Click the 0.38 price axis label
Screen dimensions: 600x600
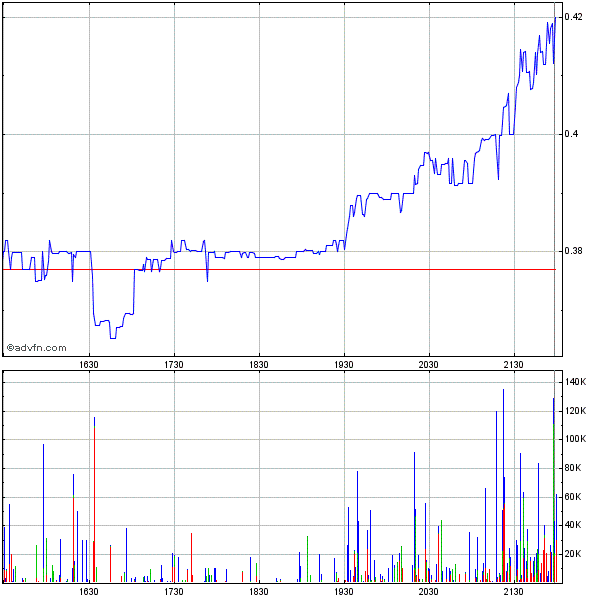pyautogui.click(x=573, y=251)
